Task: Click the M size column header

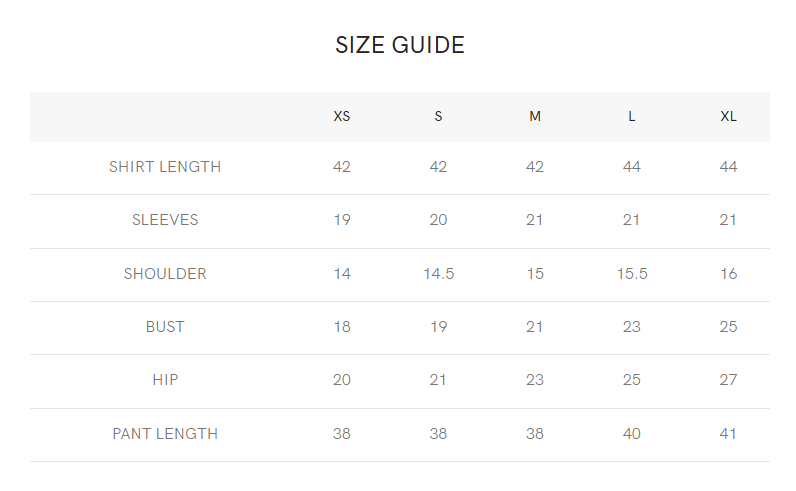Action: (x=535, y=116)
